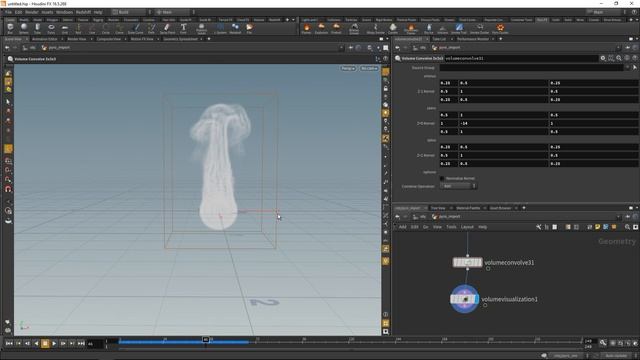
Task: Click the Wispy Smoke shelf tool
Action: (376, 29)
